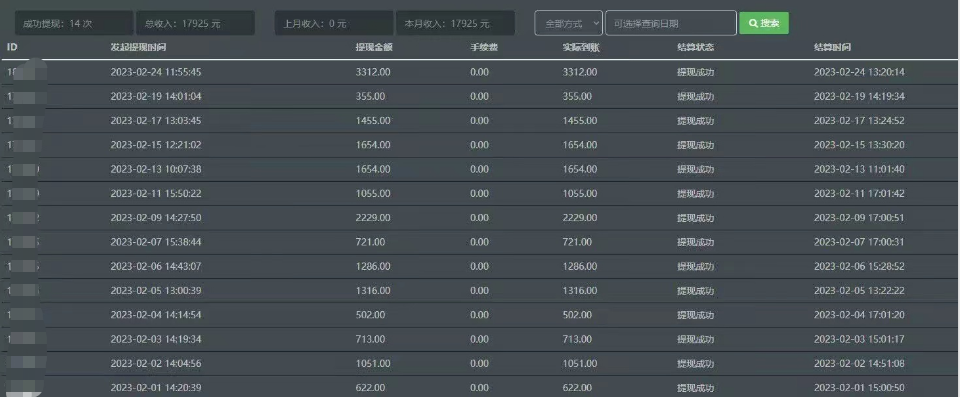Click the 结算时间 column header
Image resolution: width=960 pixels, height=397 pixels.
point(832,47)
